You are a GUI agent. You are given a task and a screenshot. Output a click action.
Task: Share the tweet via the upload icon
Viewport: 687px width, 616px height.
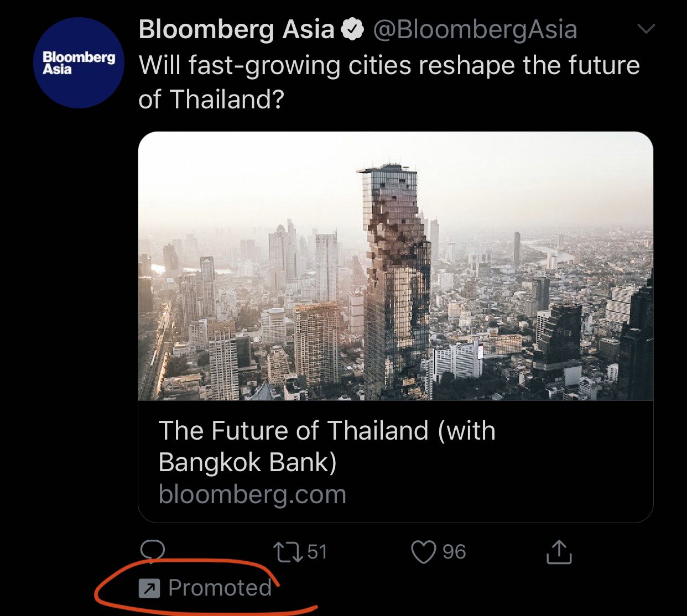[x=559, y=551]
